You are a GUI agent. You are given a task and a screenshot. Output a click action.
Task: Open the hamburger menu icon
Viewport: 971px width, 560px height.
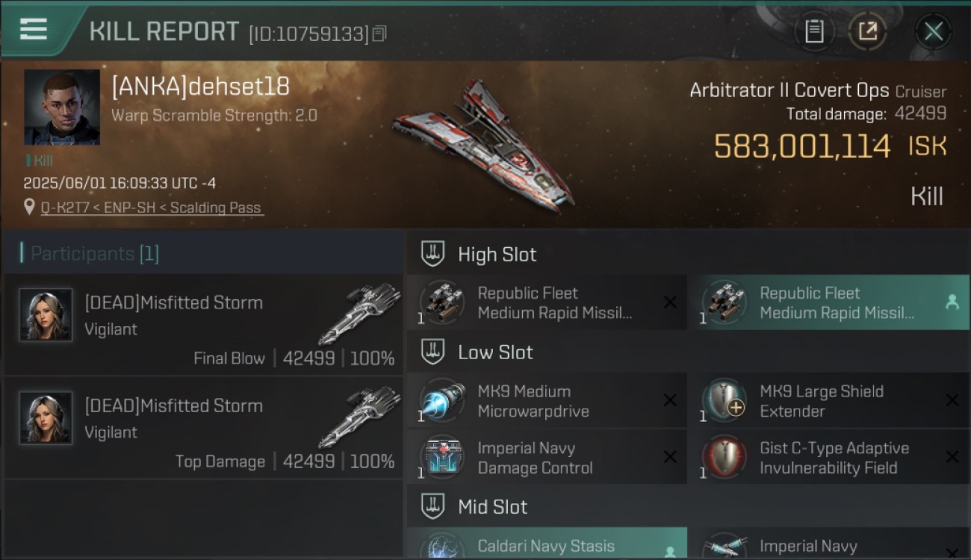point(34,30)
